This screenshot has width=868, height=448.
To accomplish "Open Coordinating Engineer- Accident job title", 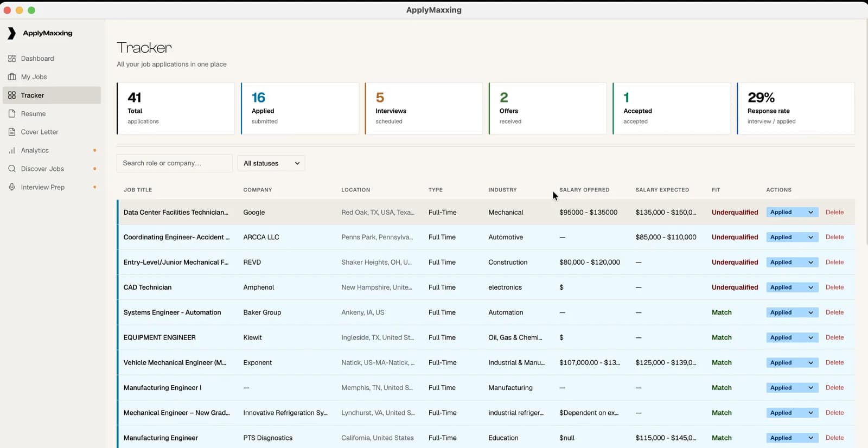I will point(176,237).
